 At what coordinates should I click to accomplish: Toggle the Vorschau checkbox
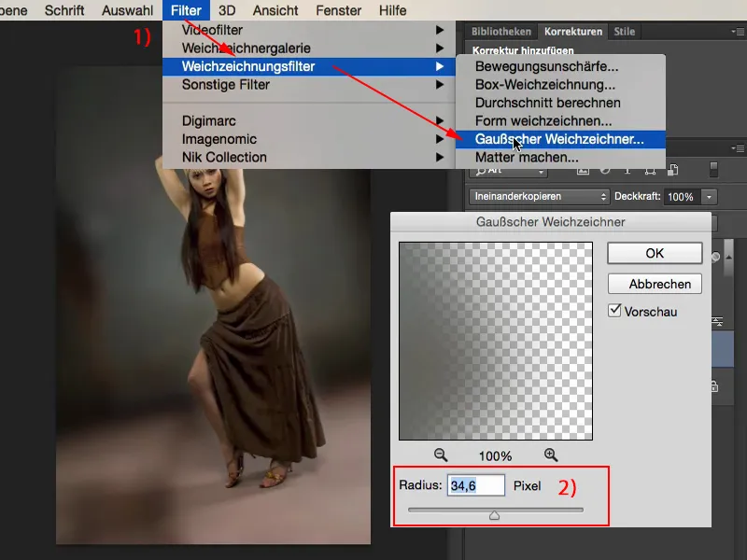pos(614,311)
